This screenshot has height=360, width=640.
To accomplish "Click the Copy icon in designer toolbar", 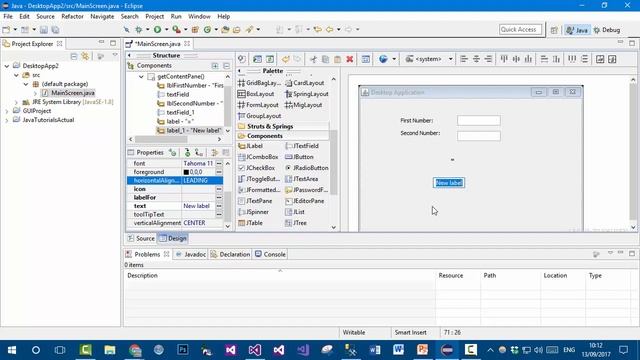I will pyautogui.click(x=325, y=59).
